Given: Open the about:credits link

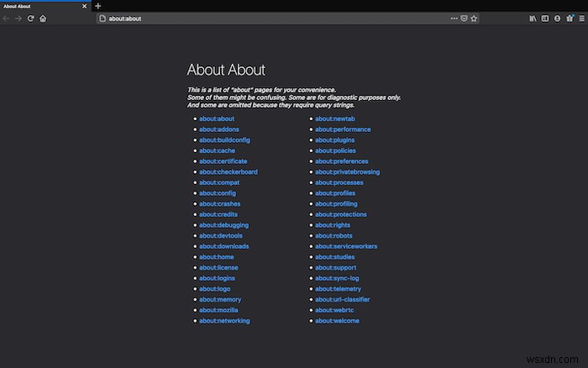Looking at the screenshot, I should pyautogui.click(x=218, y=214).
